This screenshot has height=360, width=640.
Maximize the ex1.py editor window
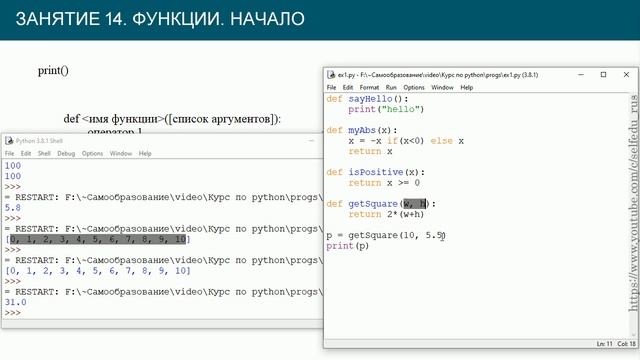[603, 75]
